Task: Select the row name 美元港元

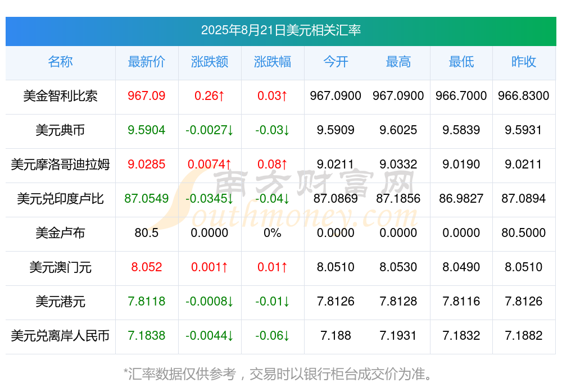Action: click(x=60, y=302)
